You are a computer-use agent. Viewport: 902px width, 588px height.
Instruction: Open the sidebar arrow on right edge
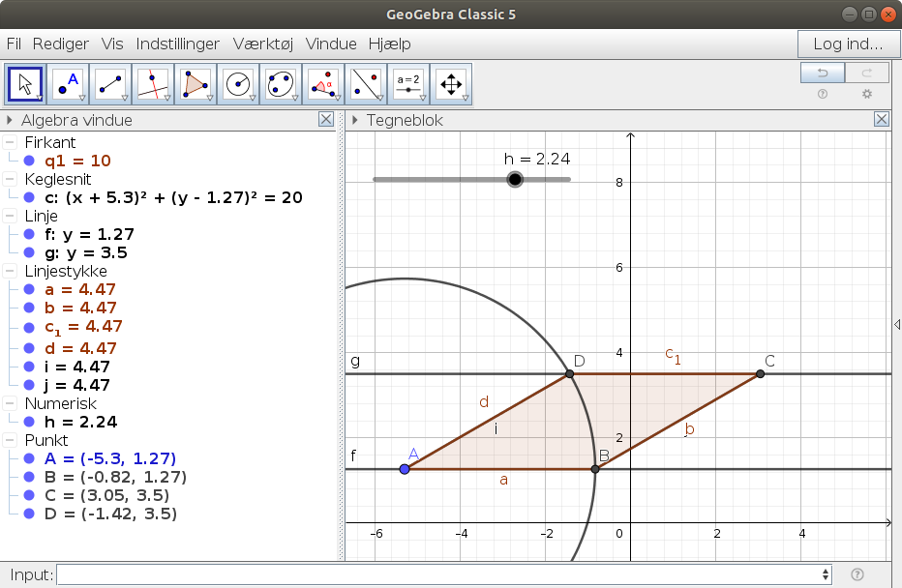coord(897,325)
